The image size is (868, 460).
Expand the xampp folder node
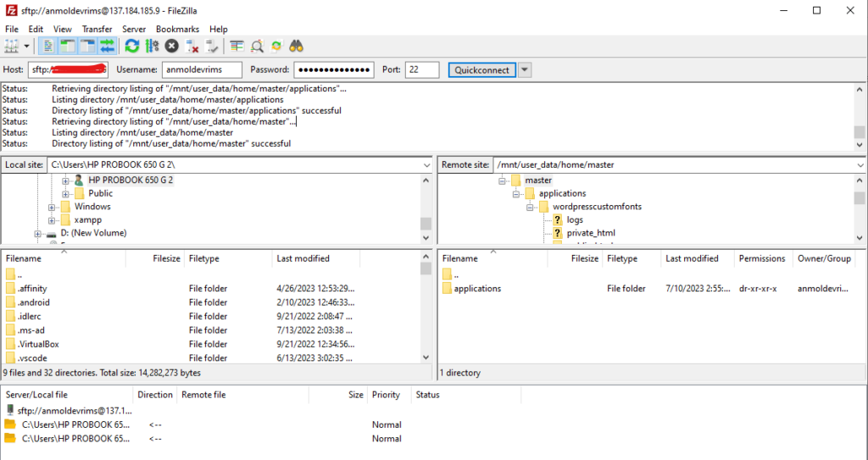pos(52,220)
